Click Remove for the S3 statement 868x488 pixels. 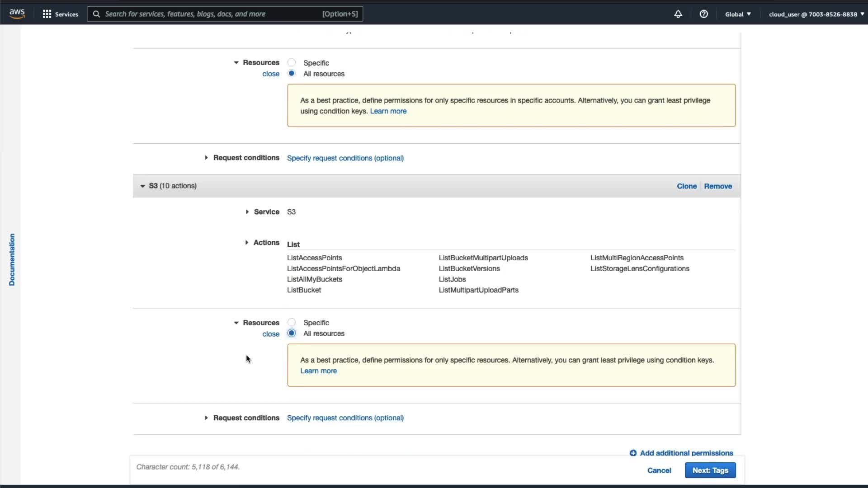point(717,186)
